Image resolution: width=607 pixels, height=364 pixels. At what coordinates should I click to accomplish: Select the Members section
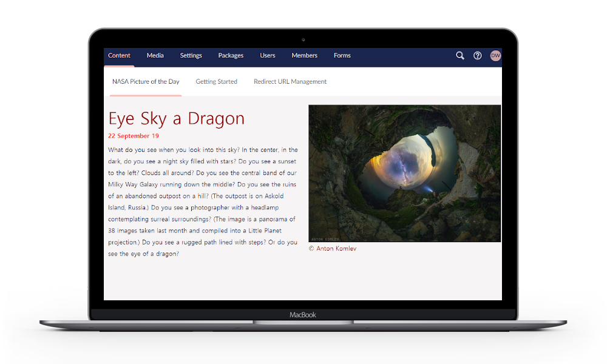coord(304,56)
